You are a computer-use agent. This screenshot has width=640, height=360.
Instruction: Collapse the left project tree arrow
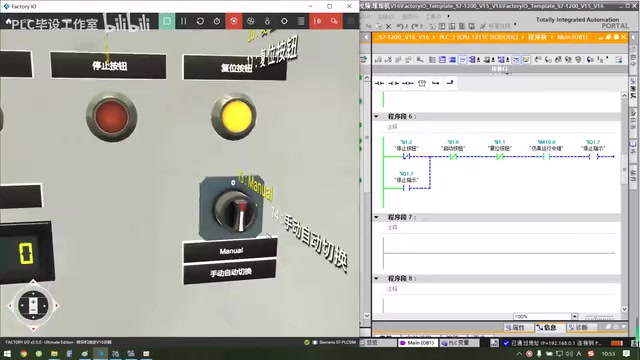click(366, 37)
